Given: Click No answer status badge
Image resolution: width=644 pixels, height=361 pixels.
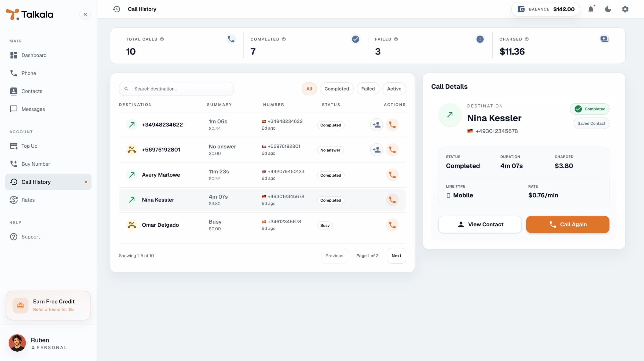Looking at the screenshot, I should (x=330, y=150).
